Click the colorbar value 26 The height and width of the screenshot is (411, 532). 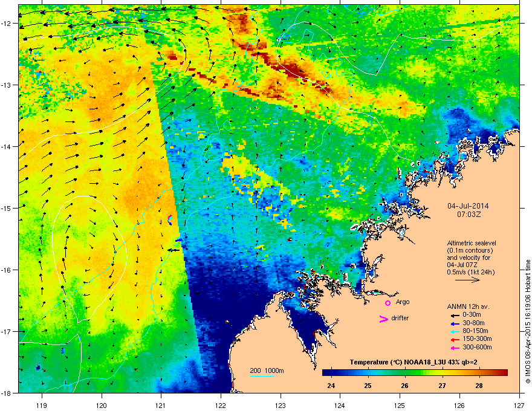pos(405,386)
